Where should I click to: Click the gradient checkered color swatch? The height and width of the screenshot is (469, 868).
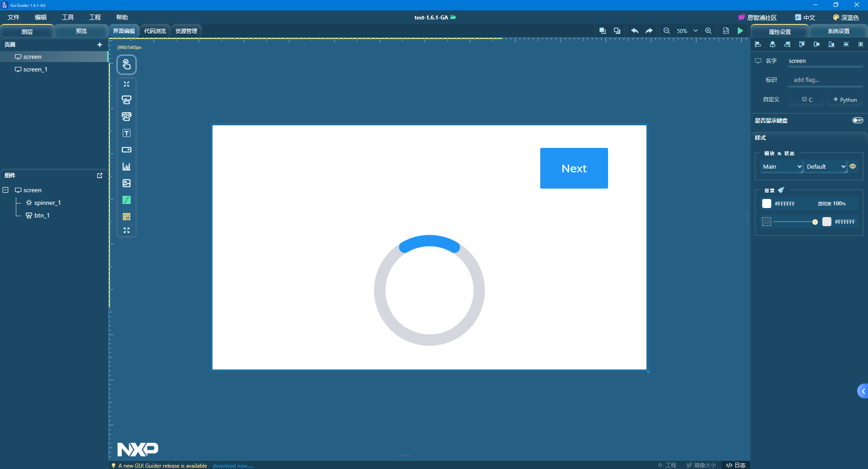827,222
